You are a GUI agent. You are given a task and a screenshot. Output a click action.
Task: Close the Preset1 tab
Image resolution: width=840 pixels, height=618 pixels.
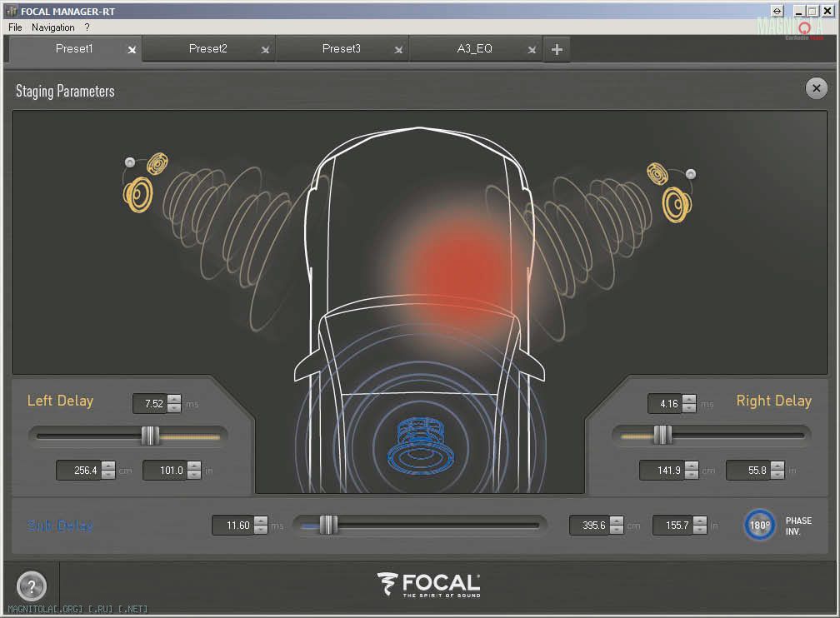click(x=132, y=50)
